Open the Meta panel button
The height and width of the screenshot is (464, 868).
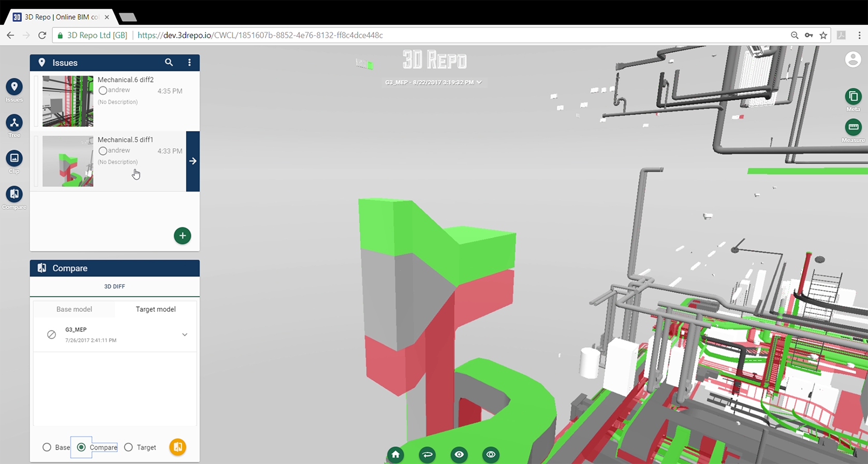coord(853,96)
